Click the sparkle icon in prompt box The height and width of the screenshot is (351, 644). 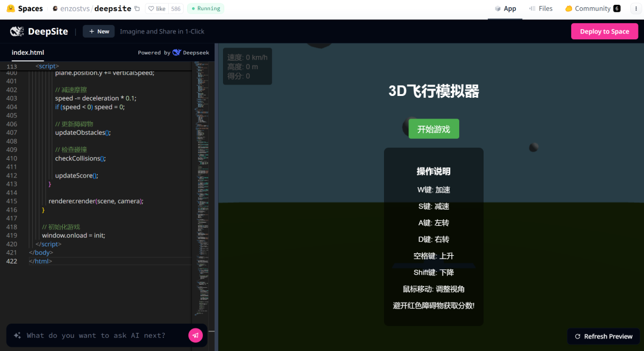pos(17,336)
